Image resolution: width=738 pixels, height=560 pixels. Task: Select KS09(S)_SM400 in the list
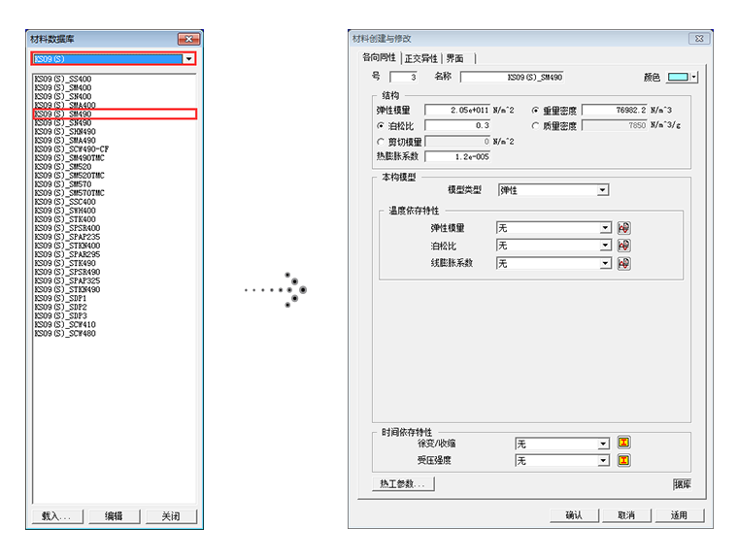tap(62, 87)
